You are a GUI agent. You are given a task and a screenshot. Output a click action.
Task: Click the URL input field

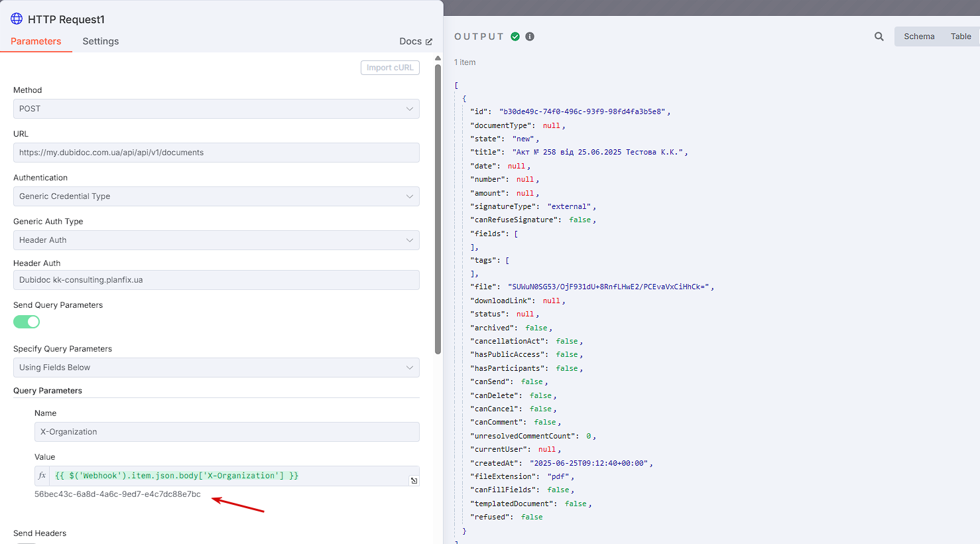(216, 153)
